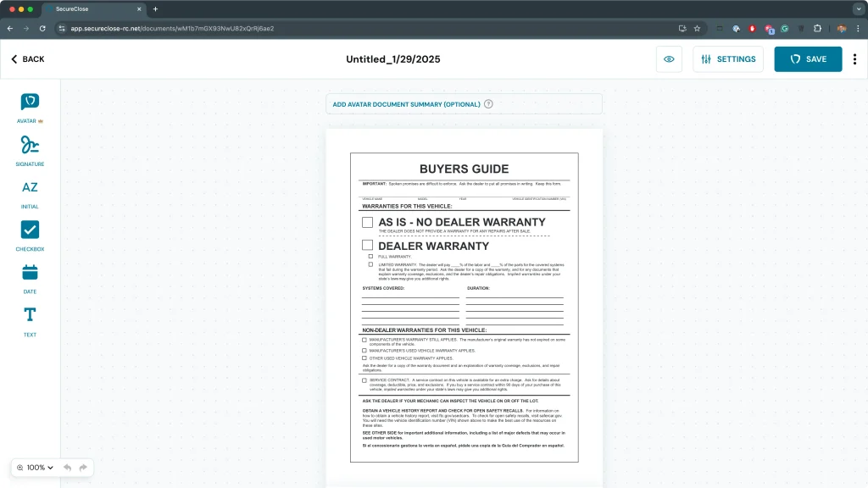Go back using the BACK button

coord(28,59)
